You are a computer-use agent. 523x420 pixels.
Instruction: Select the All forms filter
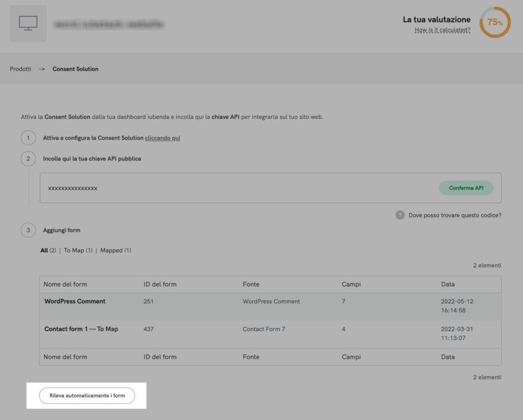click(x=44, y=250)
